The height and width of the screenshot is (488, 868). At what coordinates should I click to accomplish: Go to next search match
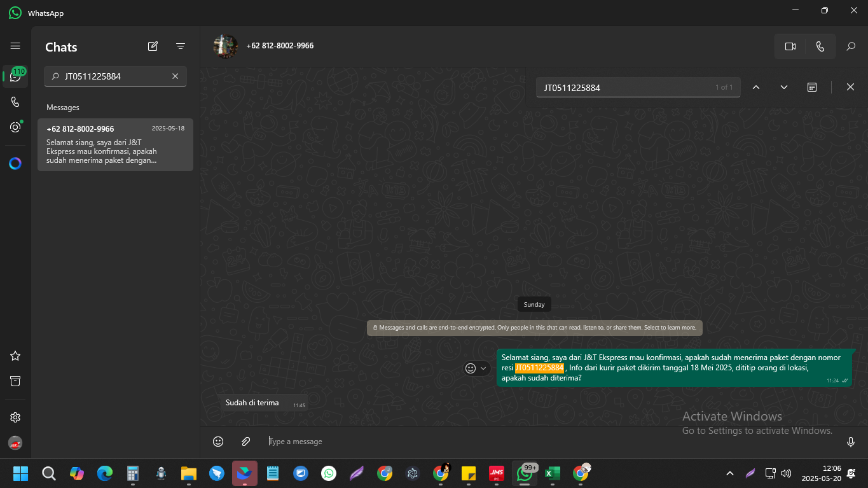tap(784, 87)
